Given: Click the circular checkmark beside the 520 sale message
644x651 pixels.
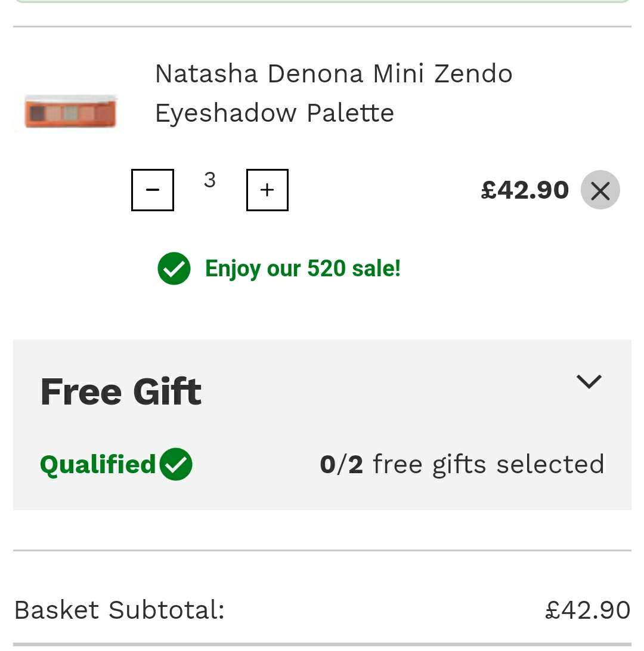Looking at the screenshot, I should pyautogui.click(x=174, y=269).
